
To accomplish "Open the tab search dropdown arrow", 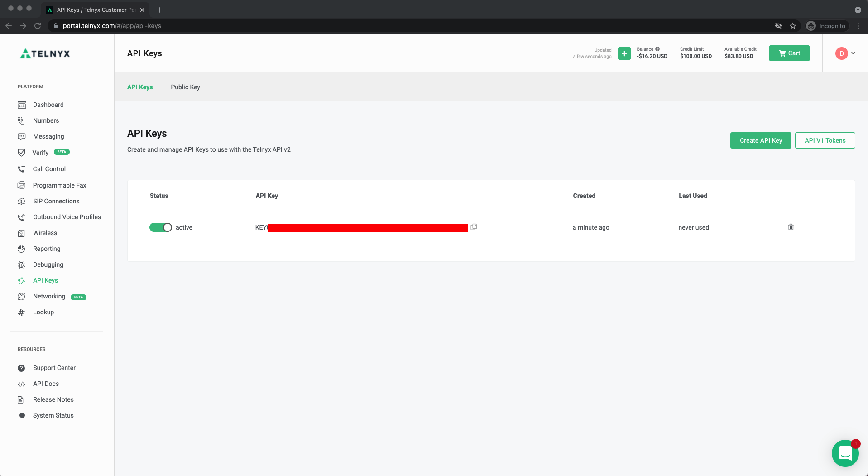I will [858, 10].
